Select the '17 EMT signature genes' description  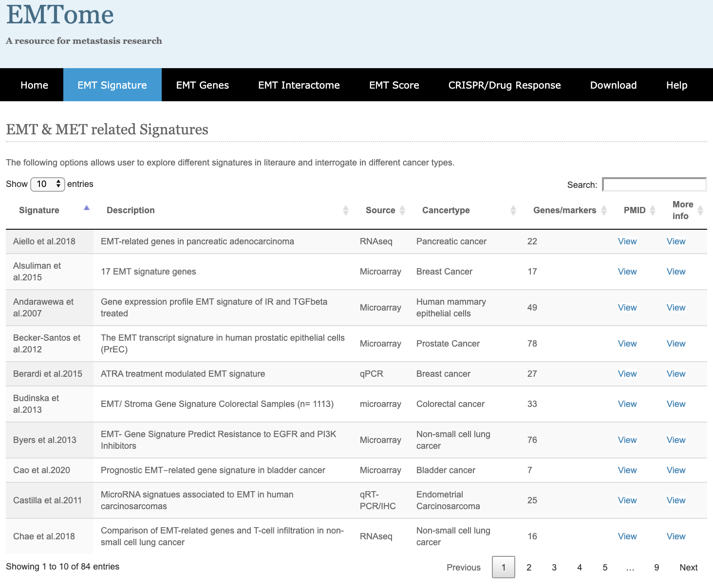(x=149, y=272)
